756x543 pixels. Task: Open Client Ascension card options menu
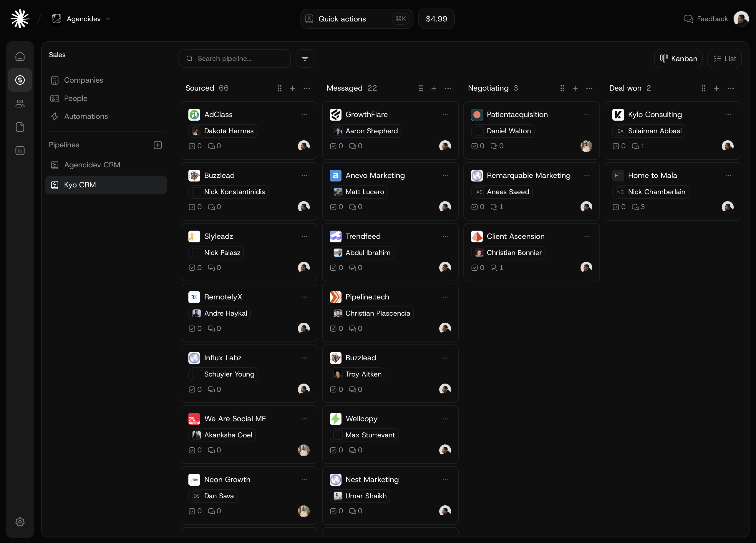click(587, 236)
